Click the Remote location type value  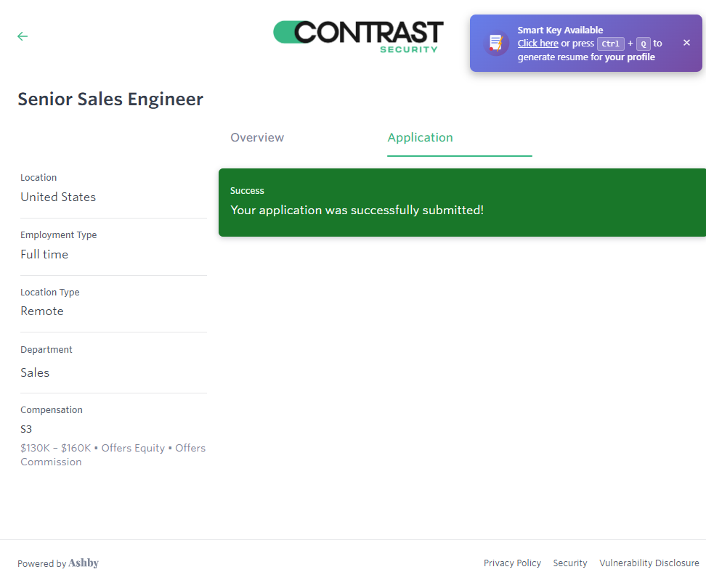pyautogui.click(x=42, y=311)
